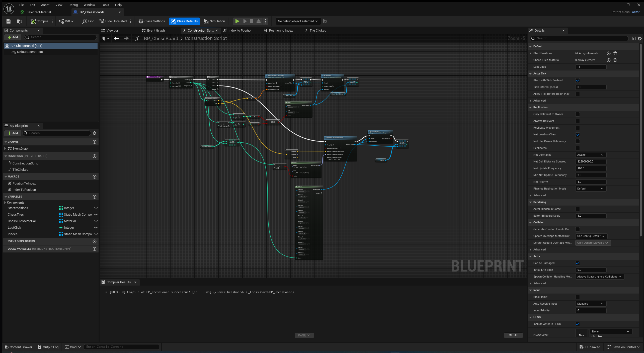Click the Browse to asset icon

click(x=19, y=21)
